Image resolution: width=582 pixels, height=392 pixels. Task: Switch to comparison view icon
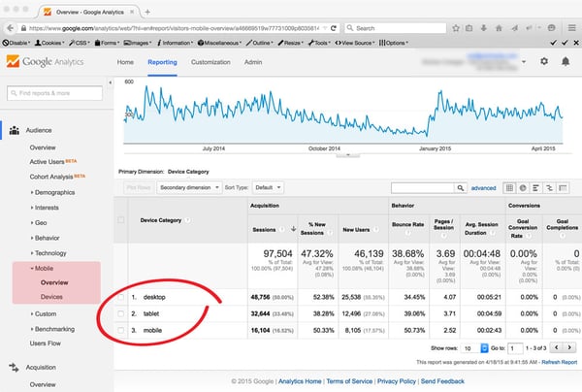click(x=549, y=188)
